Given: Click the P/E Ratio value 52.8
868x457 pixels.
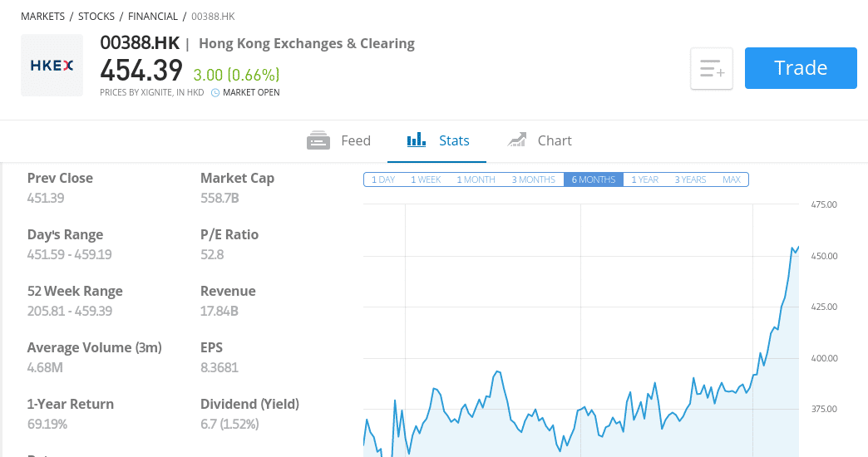Looking at the screenshot, I should pos(212,254).
